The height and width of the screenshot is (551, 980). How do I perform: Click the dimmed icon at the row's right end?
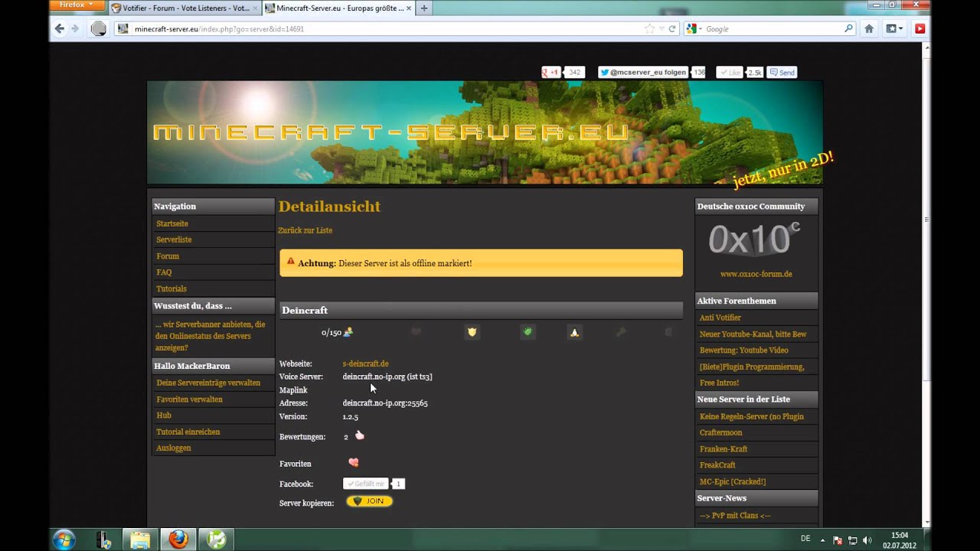point(668,332)
